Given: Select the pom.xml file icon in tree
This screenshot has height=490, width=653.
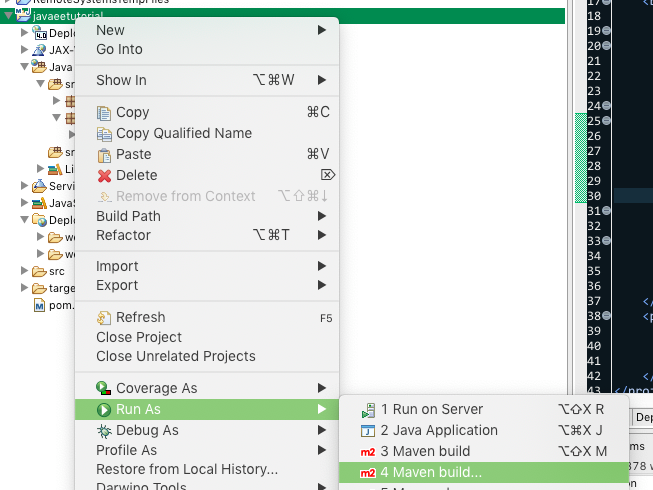Looking at the screenshot, I should [x=40, y=305].
